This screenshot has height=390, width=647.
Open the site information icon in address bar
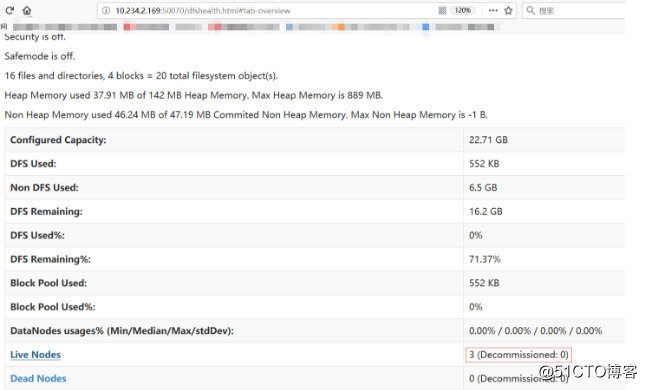tap(106, 11)
